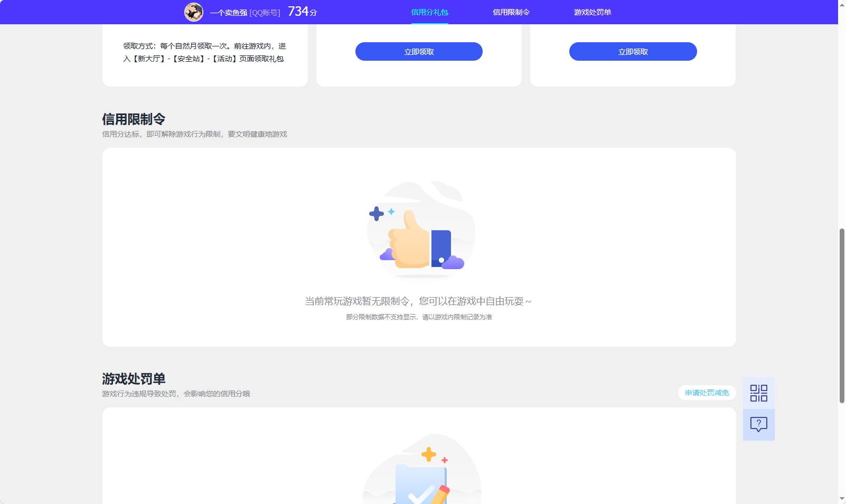This screenshot has width=846, height=504.
Task: Click the 信用限制令 section heading
Action: pos(134,119)
